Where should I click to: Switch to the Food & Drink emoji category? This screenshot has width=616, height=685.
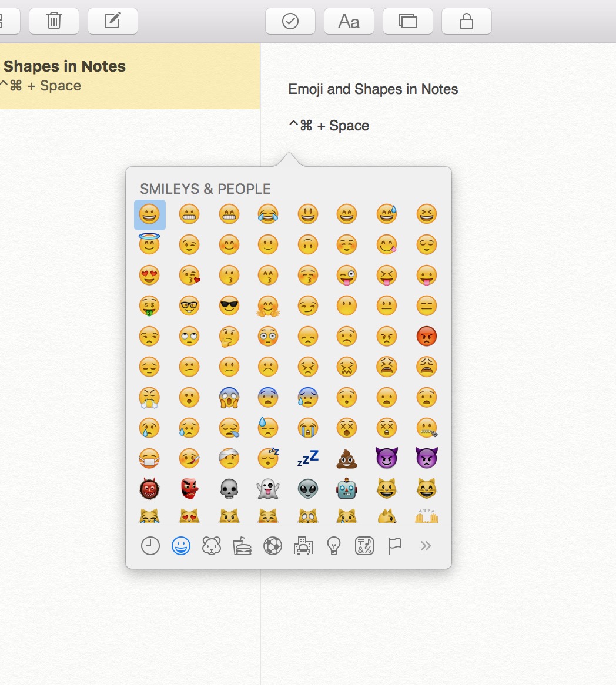click(x=242, y=545)
